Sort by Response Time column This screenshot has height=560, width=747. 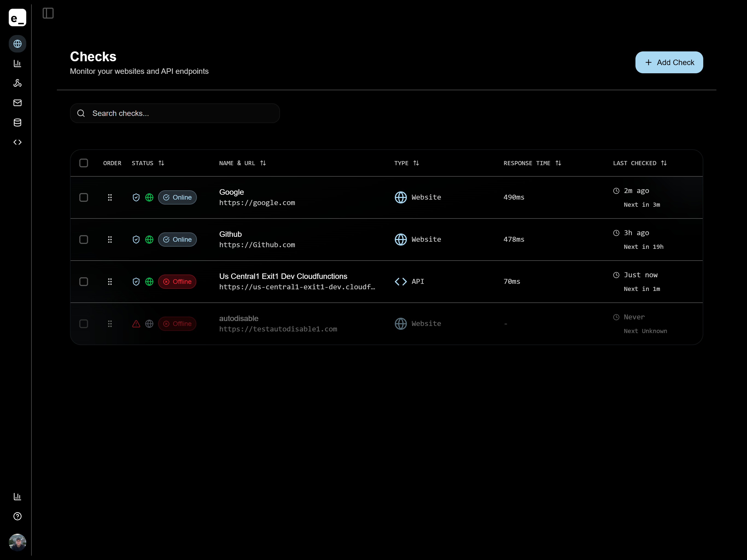tap(558, 163)
